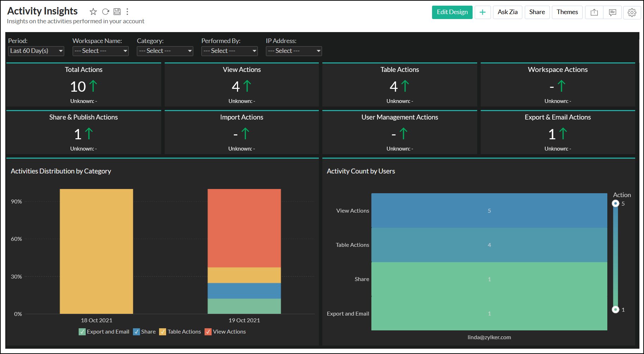Disable the Table Actions legend checkbox
This screenshot has height=354, width=644.
(163, 332)
